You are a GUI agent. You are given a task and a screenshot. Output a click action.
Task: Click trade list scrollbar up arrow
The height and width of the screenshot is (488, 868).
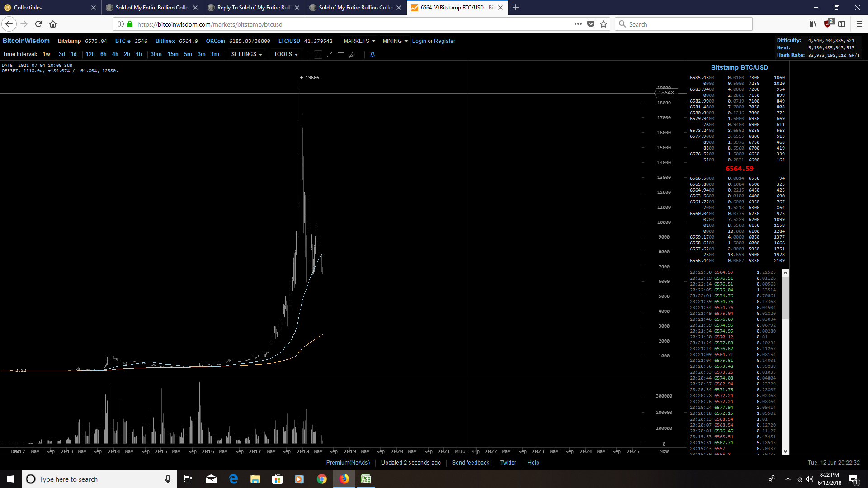[785, 272]
